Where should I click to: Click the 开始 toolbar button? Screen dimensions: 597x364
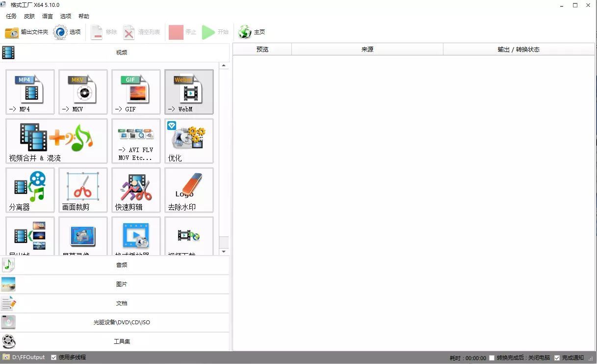coord(215,32)
